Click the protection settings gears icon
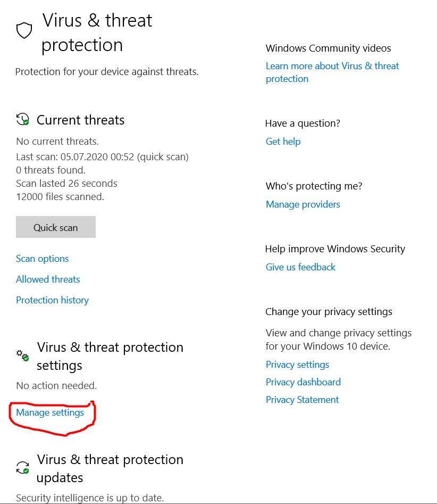 coord(22,355)
